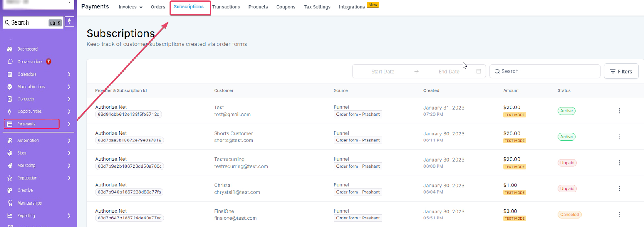Select the Manual Actions check icon
Screen dimensions: 644x227
click(10, 87)
